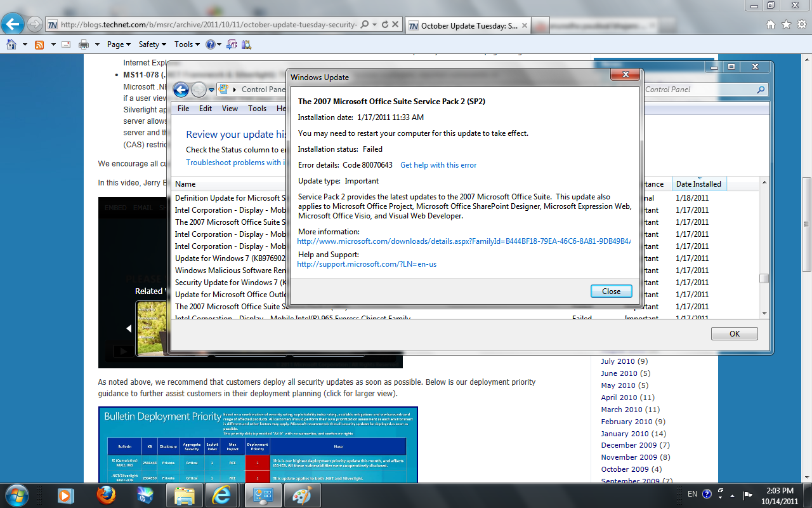Click OK in the update history window
The image size is (812, 508).
[735, 334]
